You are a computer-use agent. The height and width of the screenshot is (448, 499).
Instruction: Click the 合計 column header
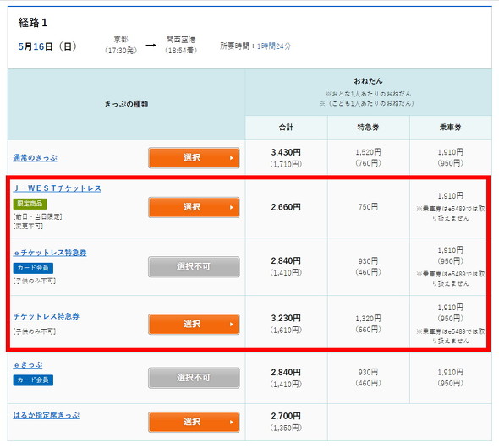point(286,128)
